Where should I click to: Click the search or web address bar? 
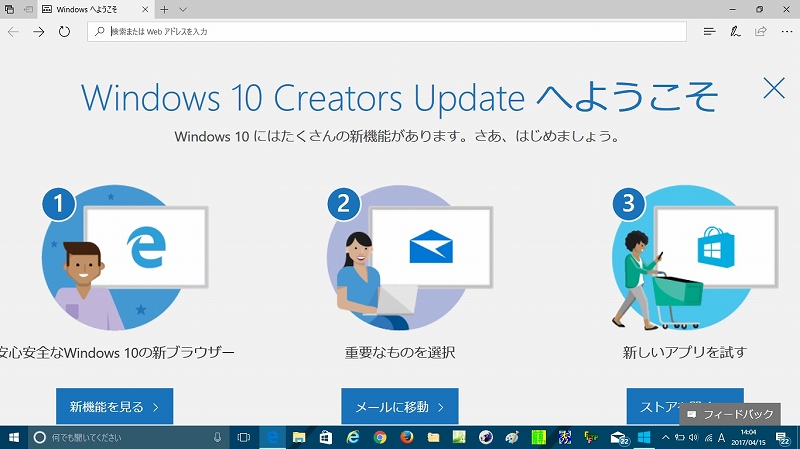coord(387,32)
